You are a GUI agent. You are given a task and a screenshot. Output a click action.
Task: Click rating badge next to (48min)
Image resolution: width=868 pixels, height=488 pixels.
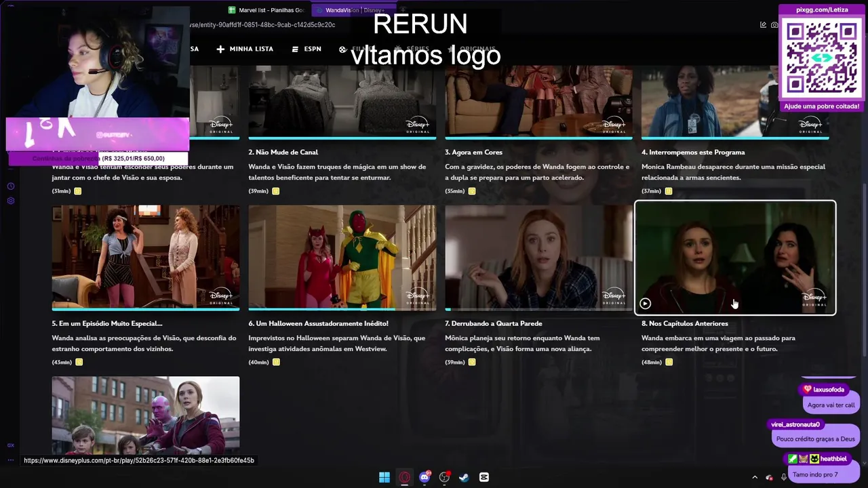click(x=669, y=362)
